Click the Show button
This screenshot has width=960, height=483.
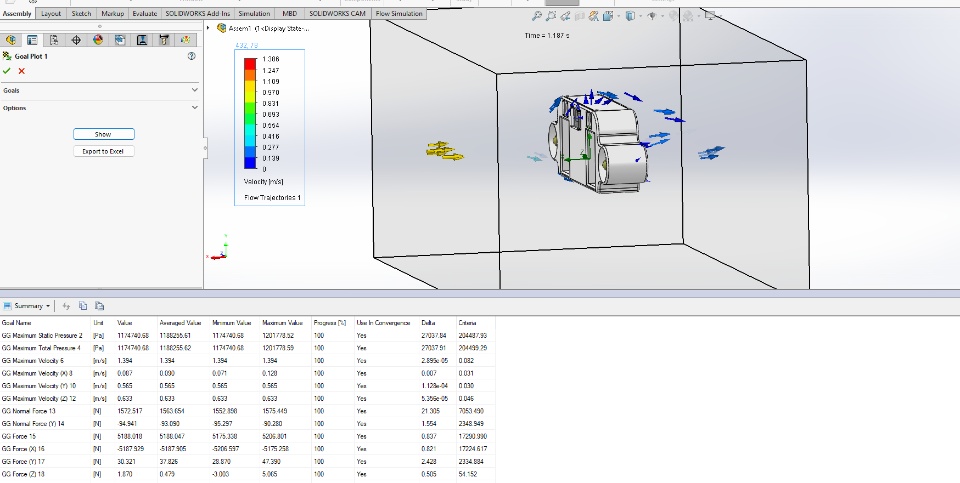(103, 134)
